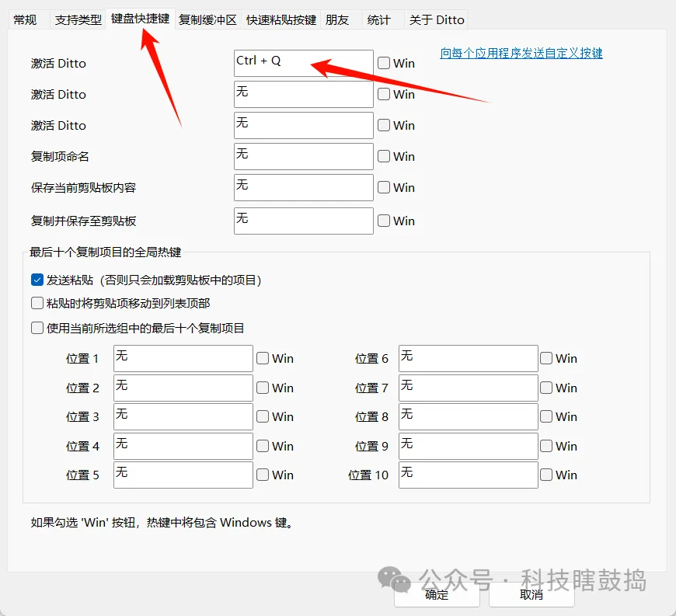
Task: Select the 位置 3 hotkey field
Action: (183, 417)
